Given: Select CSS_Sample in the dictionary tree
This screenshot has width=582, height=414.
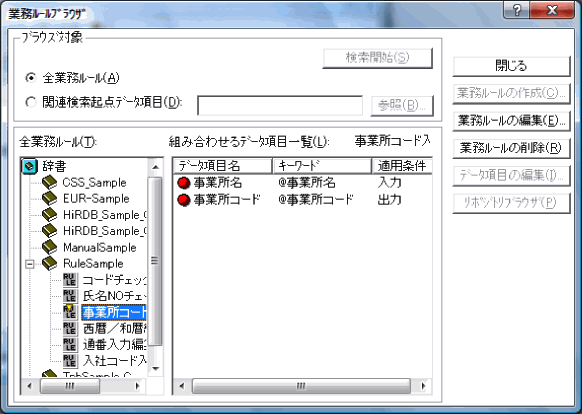Looking at the screenshot, I should (x=94, y=183).
